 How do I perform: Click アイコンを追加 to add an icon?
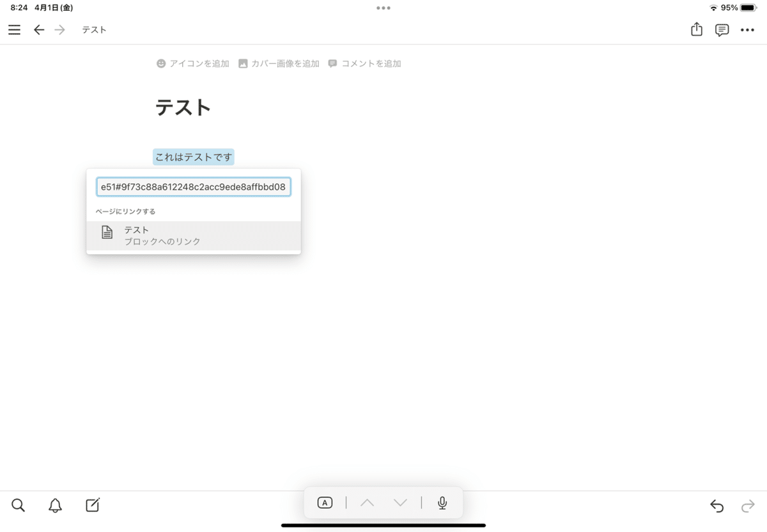click(193, 64)
